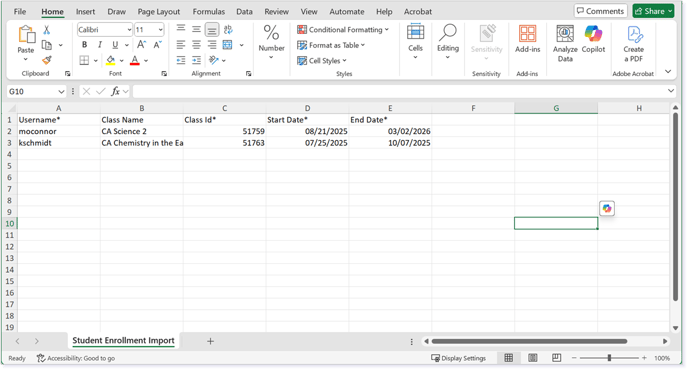The image size is (688, 370).
Task: Click Create a PDF button
Action: (x=634, y=43)
